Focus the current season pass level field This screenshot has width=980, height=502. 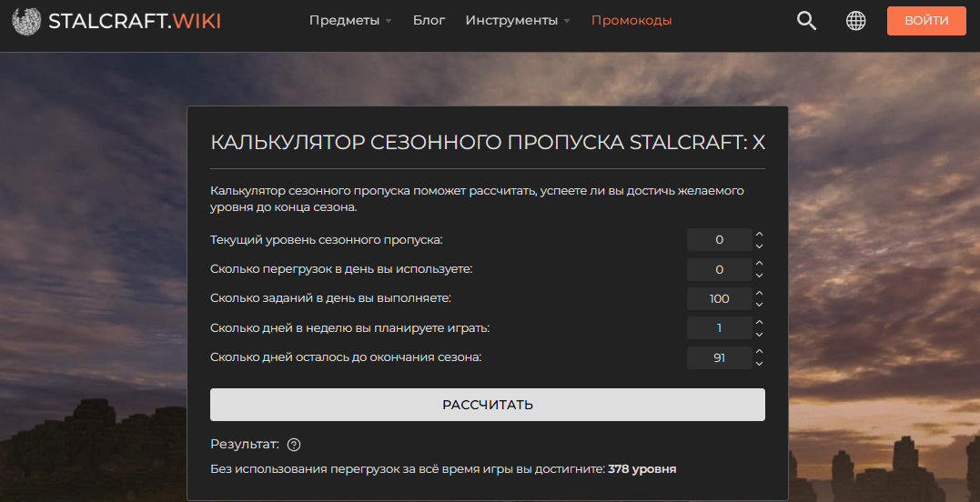coord(720,240)
